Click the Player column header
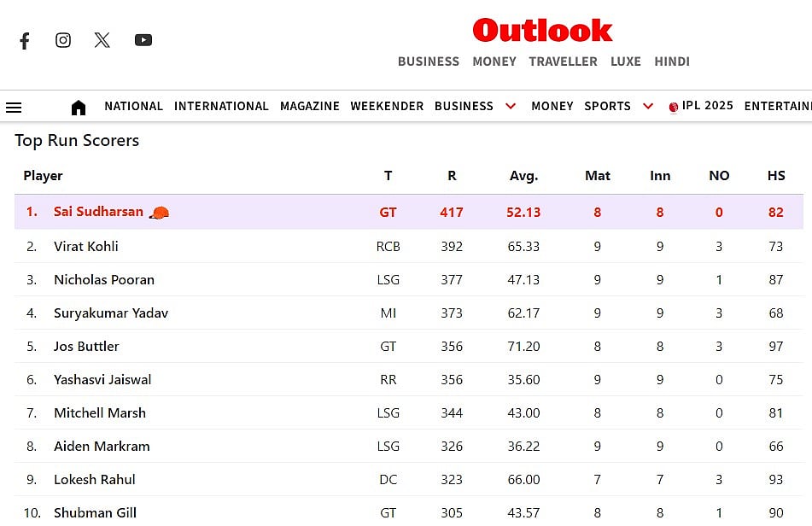The width and height of the screenshot is (812, 526). 43,176
